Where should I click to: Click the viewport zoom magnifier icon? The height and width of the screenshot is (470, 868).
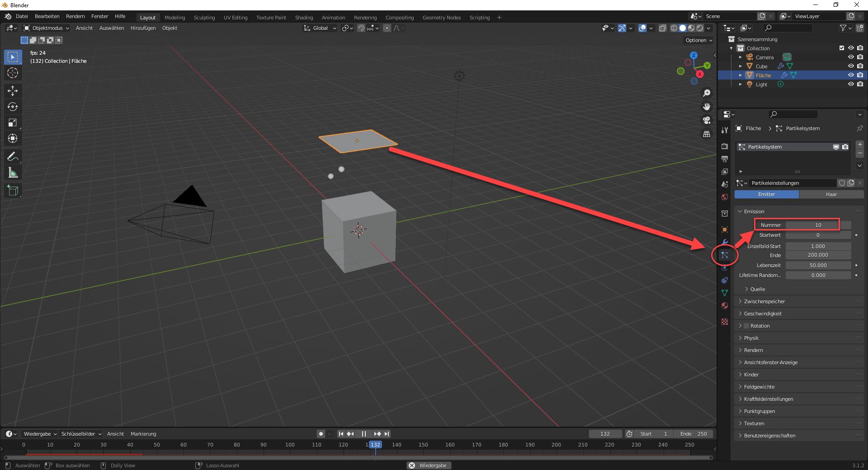(x=706, y=93)
